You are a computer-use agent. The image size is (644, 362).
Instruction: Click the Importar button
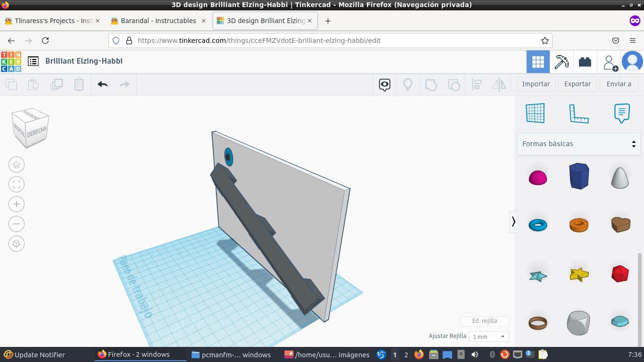click(x=536, y=84)
